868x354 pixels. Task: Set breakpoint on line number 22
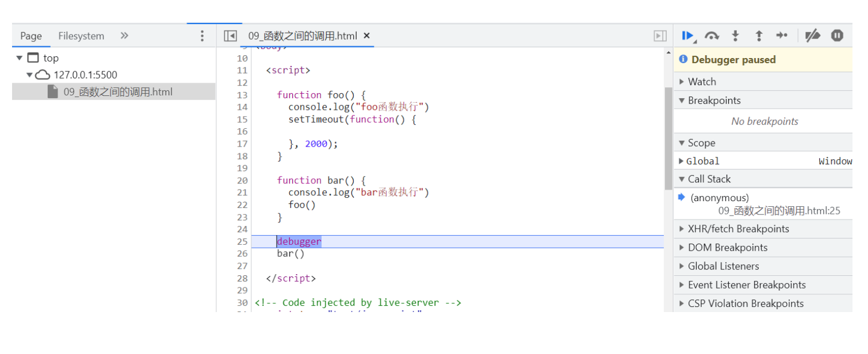242,205
